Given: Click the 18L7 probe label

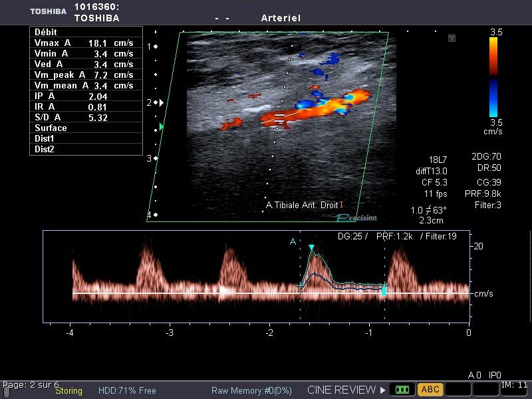Looking at the screenshot, I should (438, 160).
